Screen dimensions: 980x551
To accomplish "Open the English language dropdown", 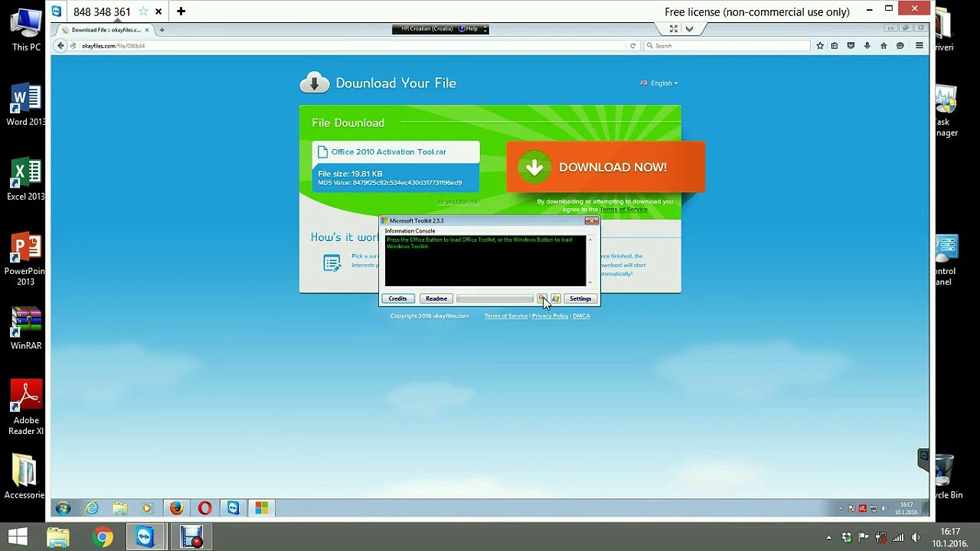I will (659, 83).
